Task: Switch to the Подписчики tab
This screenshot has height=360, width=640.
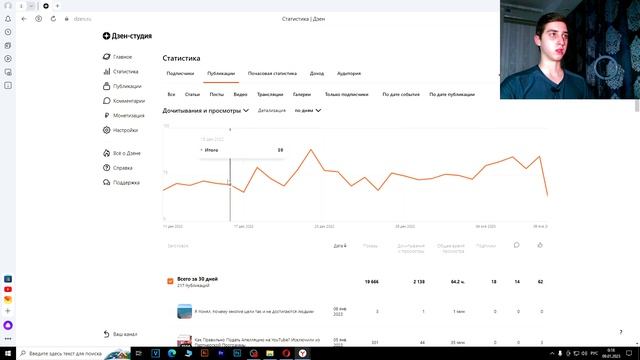Action: pyautogui.click(x=180, y=73)
